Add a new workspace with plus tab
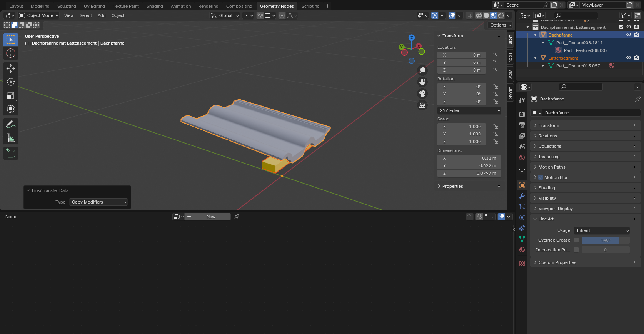 click(x=327, y=6)
